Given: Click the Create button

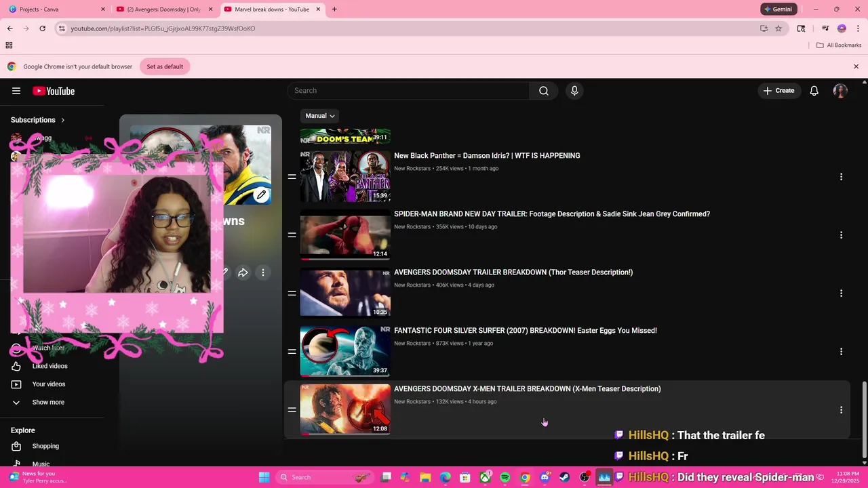Looking at the screenshot, I should tap(778, 91).
